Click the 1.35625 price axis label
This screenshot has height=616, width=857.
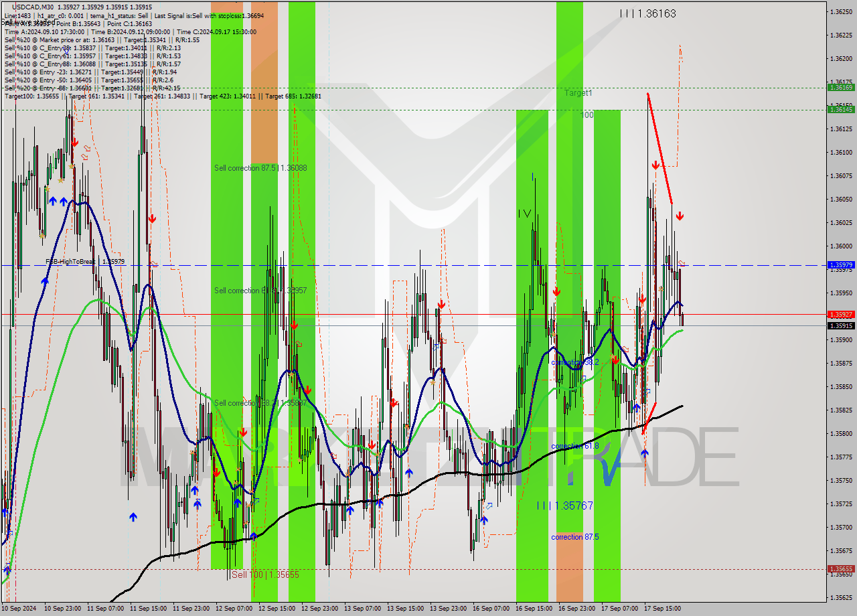pyautogui.click(x=841, y=597)
